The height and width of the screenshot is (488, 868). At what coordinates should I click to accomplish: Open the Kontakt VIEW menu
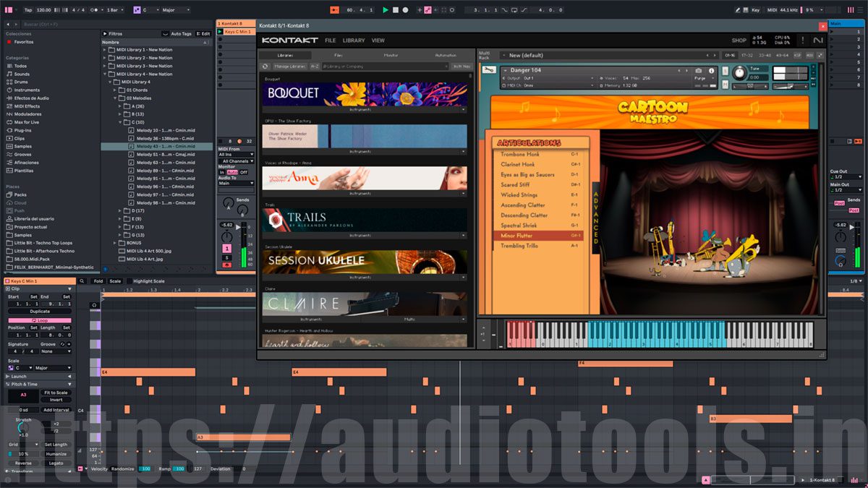coord(378,40)
